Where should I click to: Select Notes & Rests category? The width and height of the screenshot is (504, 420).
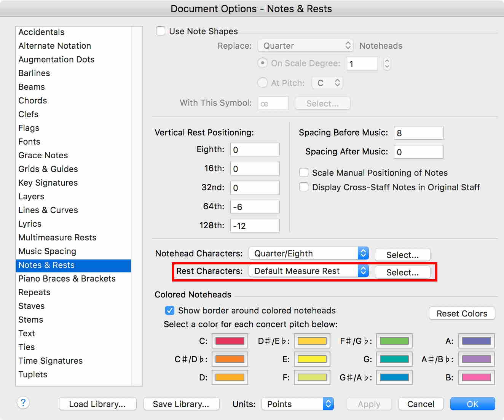point(73,265)
